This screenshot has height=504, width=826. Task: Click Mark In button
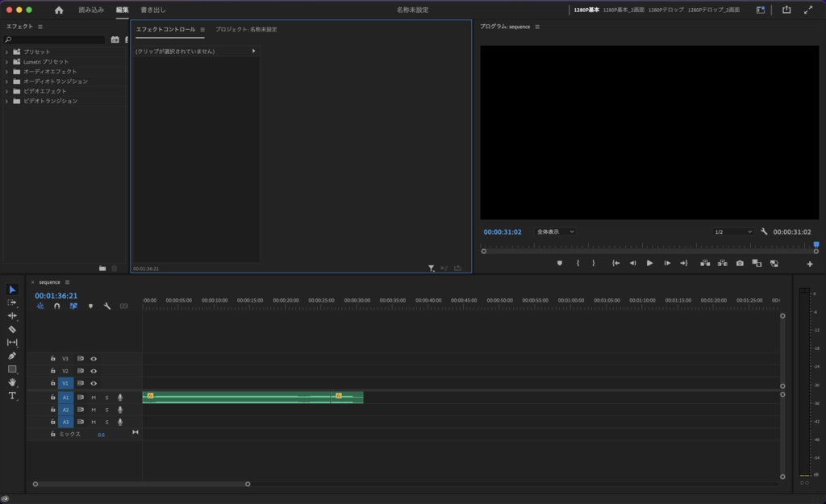(x=578, y=264)
